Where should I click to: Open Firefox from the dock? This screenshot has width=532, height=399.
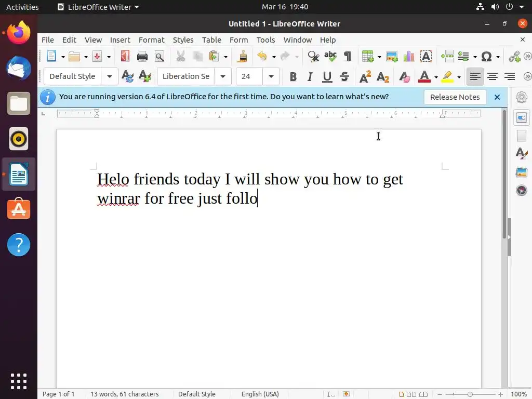[19, 33]
